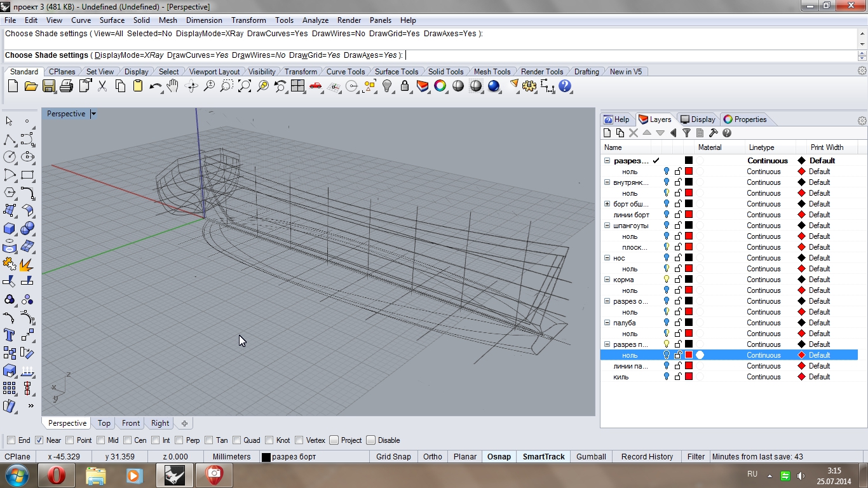Image resolution: width=868 pixels, height=488 pixels.
Task: Click the Save floppy disk icon
Action: pyautogui.click(x=48, y=86)
